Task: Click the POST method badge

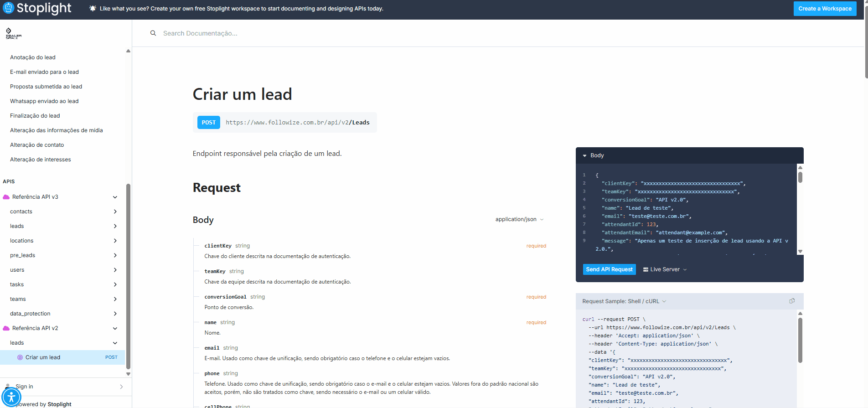Action: (209, 123)
